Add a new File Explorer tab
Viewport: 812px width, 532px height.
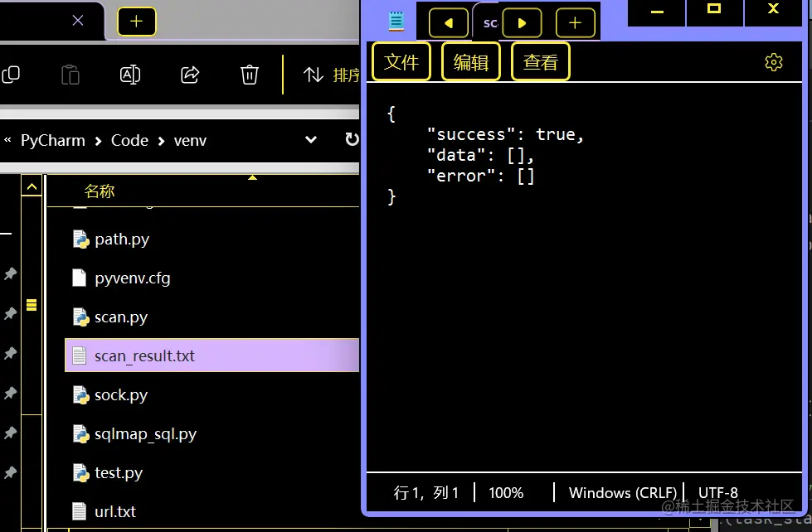click(136, 22)
